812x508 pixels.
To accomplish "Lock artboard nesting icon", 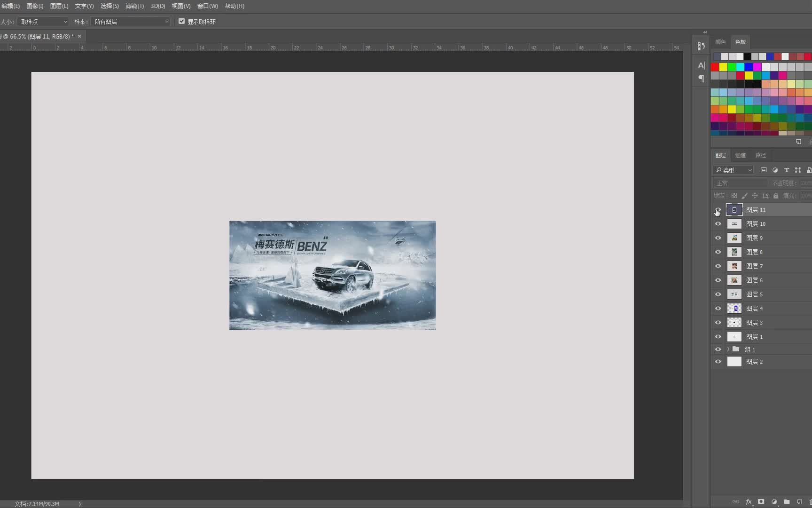I will 765,196.
